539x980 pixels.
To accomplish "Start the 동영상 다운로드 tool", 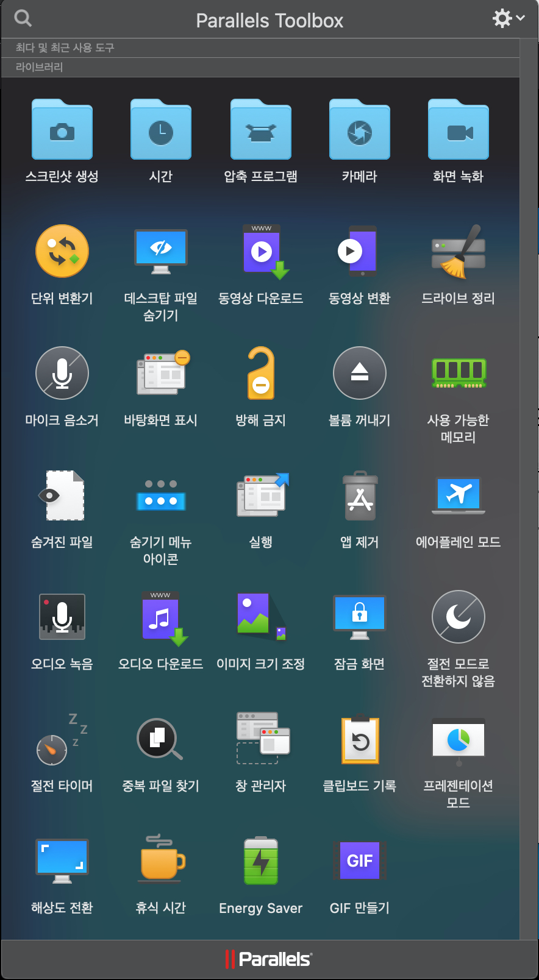I will [x=266, y=251].
